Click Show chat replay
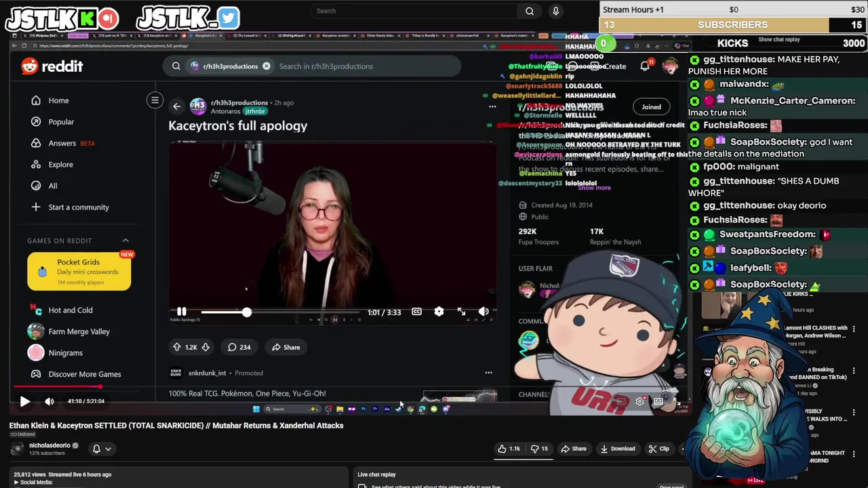The width and height of the screenshot is (868, 488). click(x=779, y=40)
